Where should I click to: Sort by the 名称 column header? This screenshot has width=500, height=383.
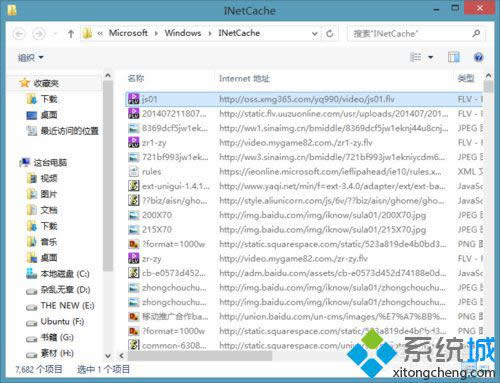(136, 78)
